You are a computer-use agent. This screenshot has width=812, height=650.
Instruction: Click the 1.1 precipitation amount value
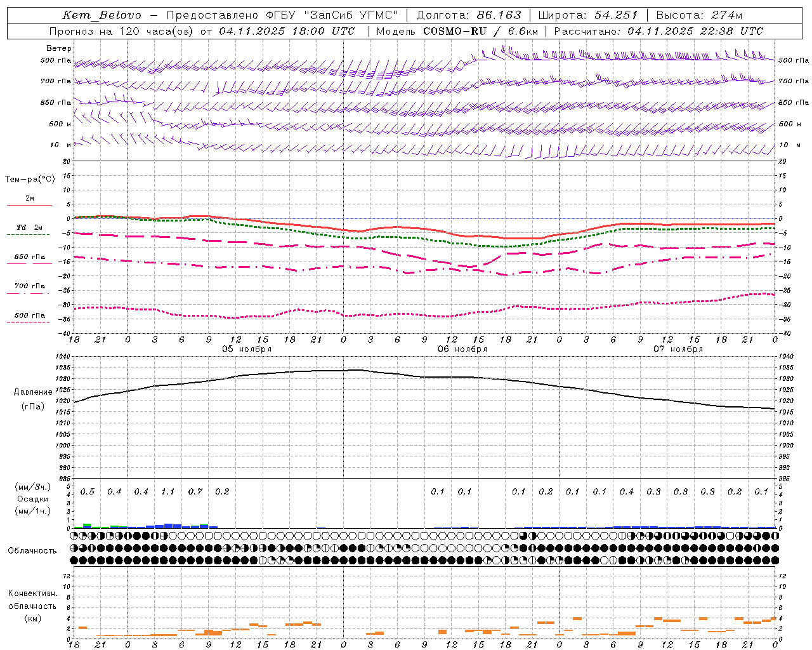point(168,492)
